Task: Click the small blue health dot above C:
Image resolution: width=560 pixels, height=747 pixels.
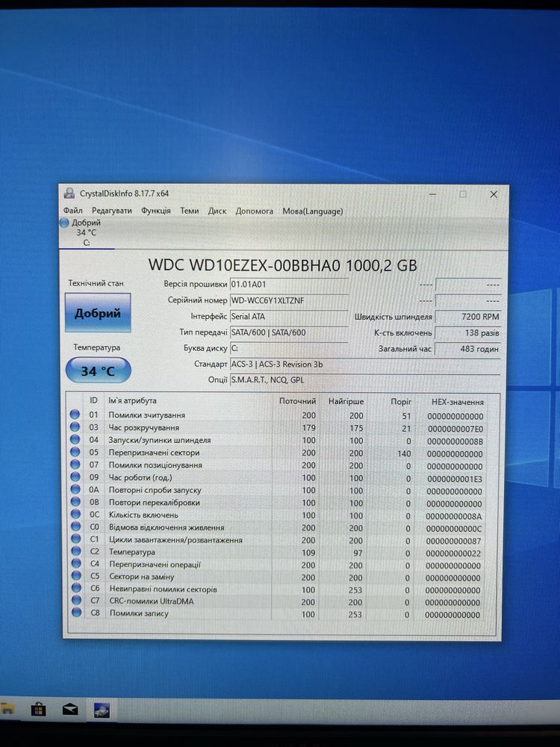Action: tap(64, 223)
